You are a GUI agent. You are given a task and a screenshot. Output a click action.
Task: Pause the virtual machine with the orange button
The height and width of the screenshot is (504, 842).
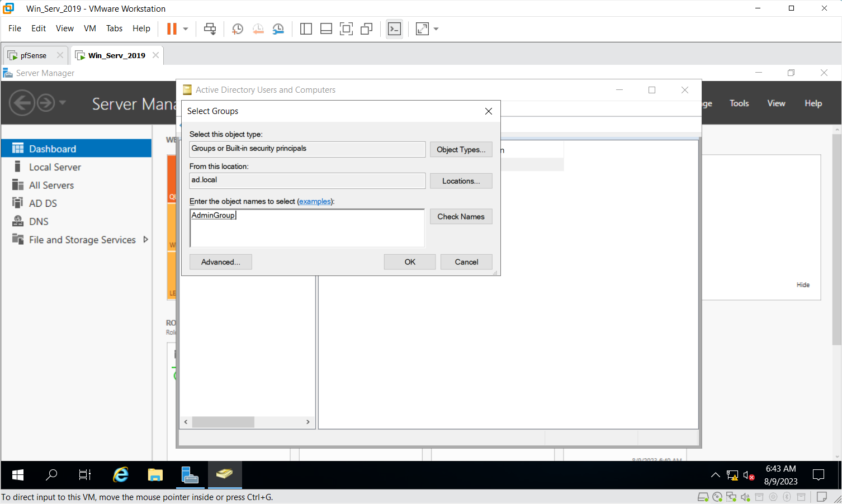172,29
